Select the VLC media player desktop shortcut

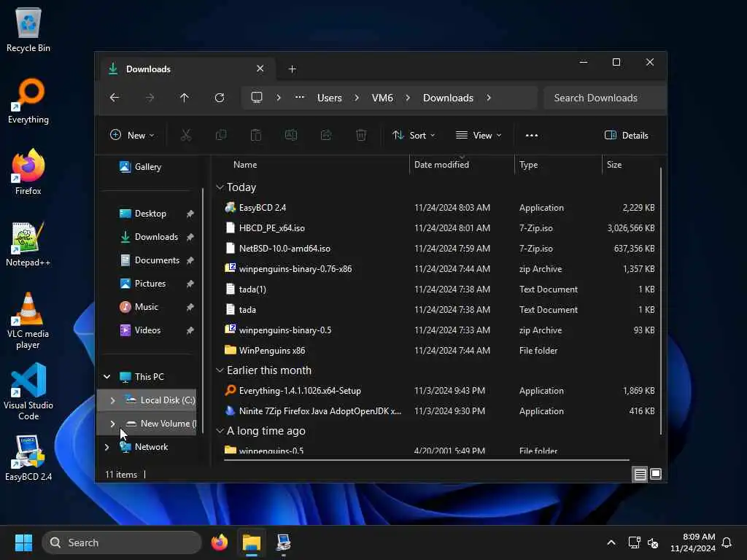tap(28, 321)
